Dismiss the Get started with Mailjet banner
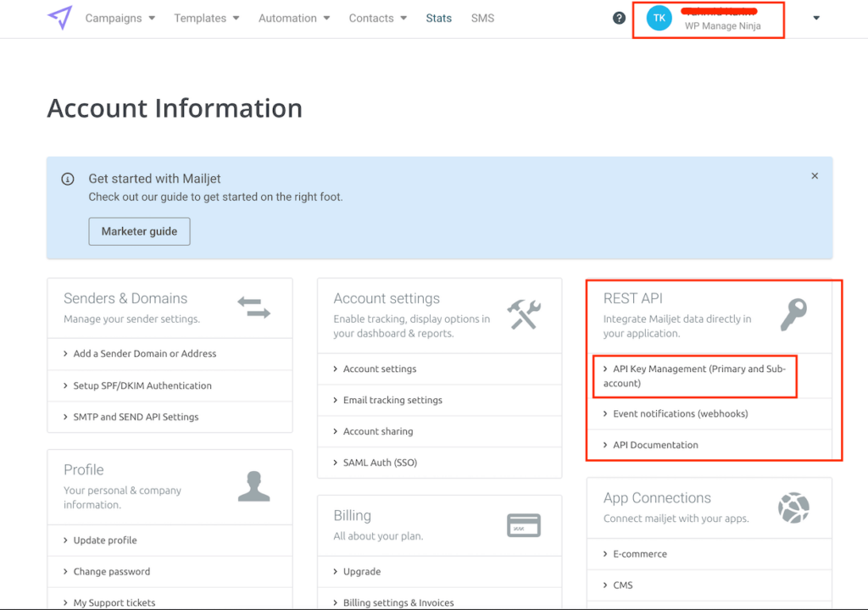868x610 pixels. pyautogui.click(x=815, y=176)
